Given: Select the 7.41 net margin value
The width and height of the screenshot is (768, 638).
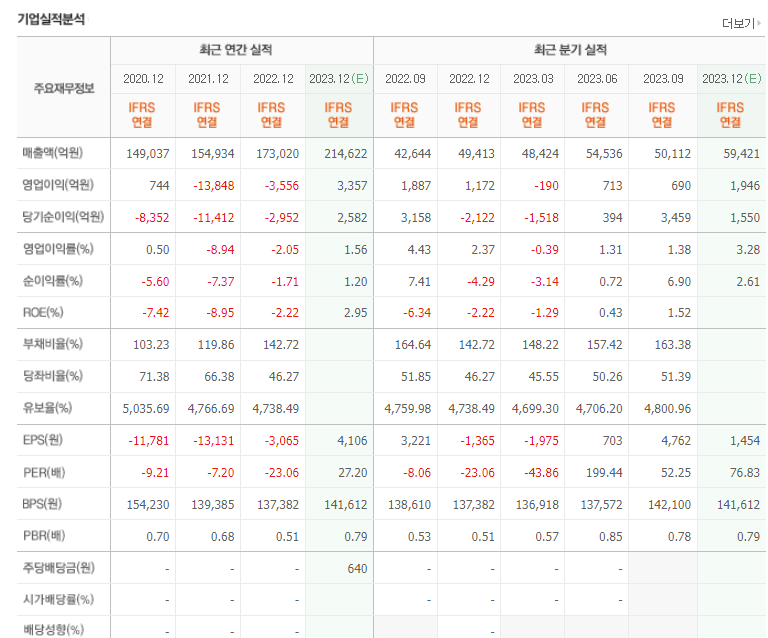Looking at the screenshot, I should pyautogui.click(x=419, y=282).
